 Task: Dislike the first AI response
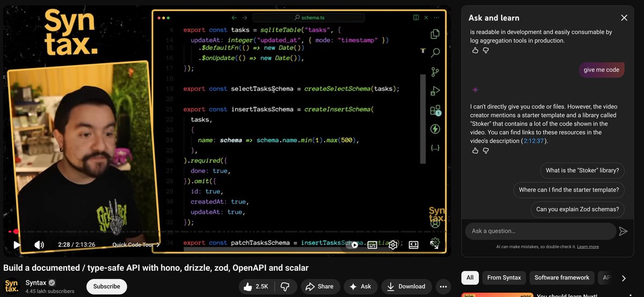pos(486,50)
